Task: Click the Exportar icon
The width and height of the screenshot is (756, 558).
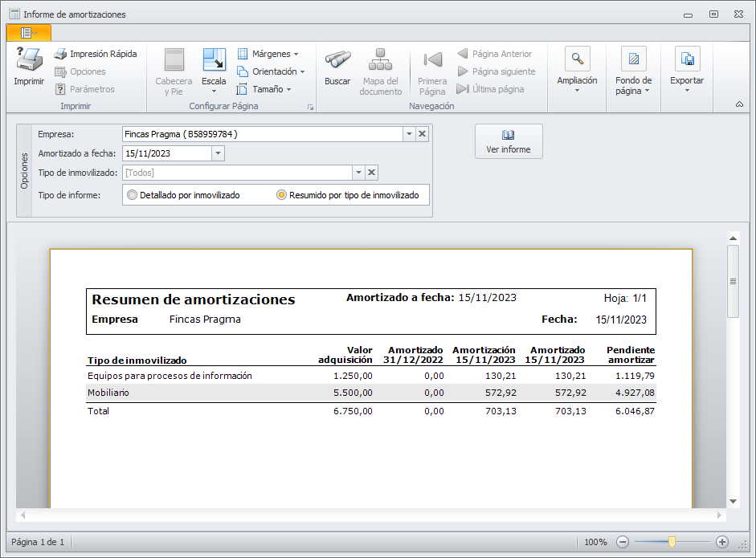Action: coord(687,59)
